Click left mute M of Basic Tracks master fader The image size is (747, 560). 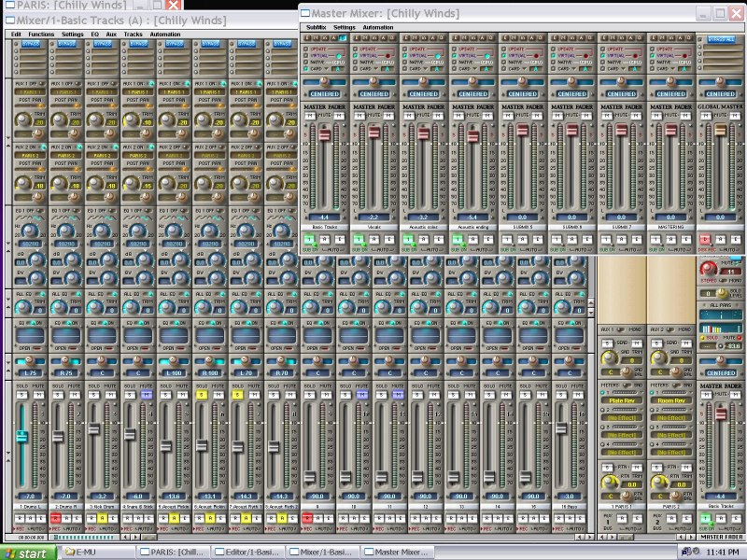(x=310, y=116)
